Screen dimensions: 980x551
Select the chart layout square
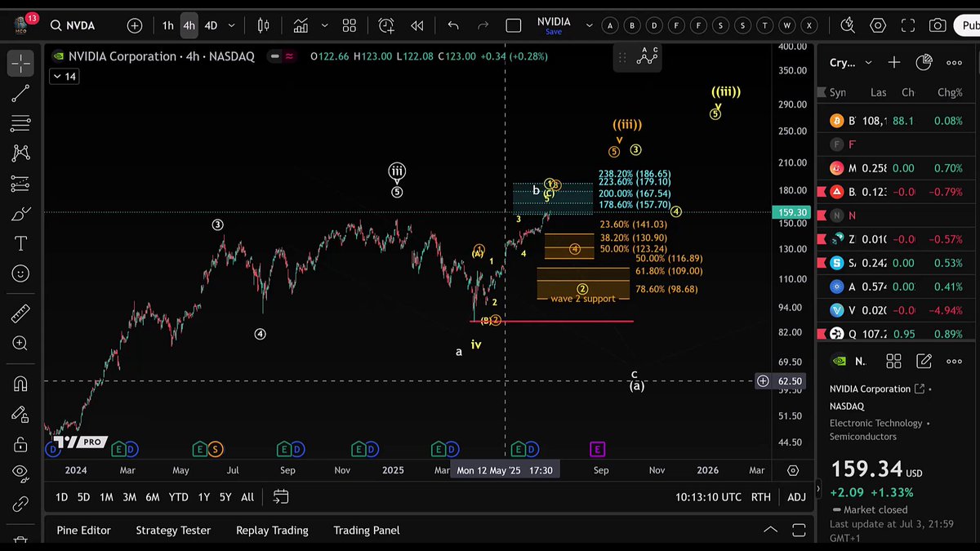514,25
